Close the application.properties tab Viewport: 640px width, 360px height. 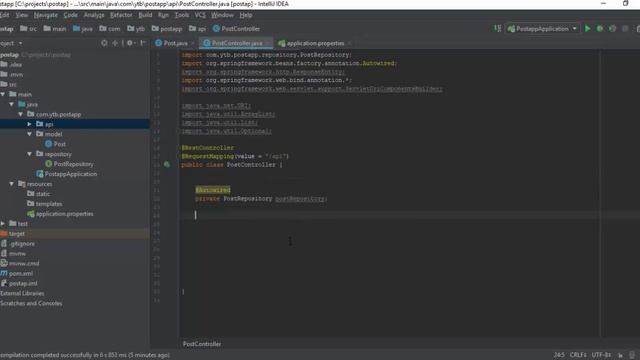[x=349, y=43]
